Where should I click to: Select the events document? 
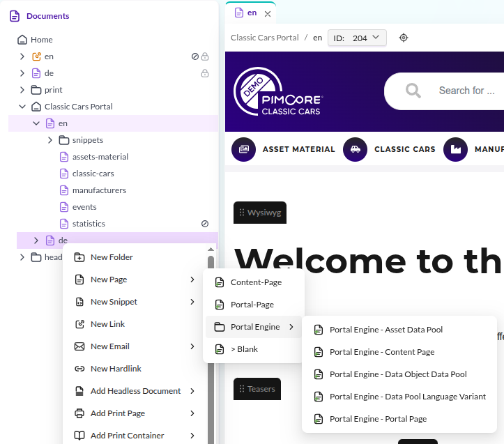click(84, 207)
